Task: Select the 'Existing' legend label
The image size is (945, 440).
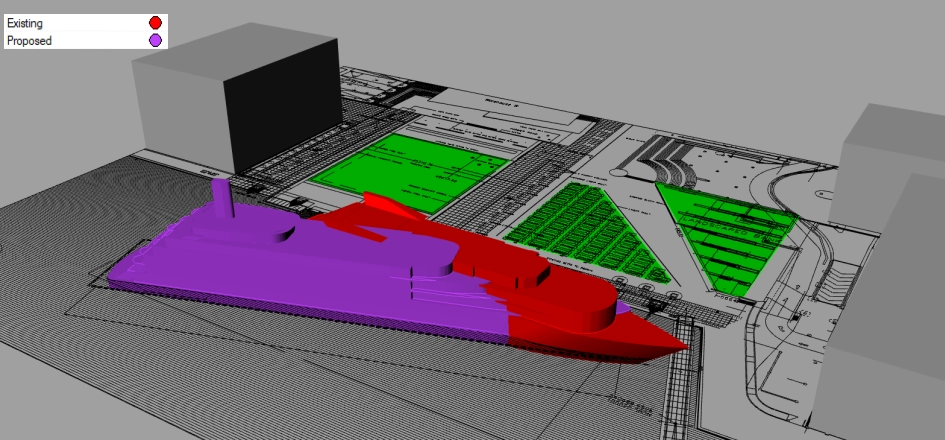Action: (x=25, y=24)
